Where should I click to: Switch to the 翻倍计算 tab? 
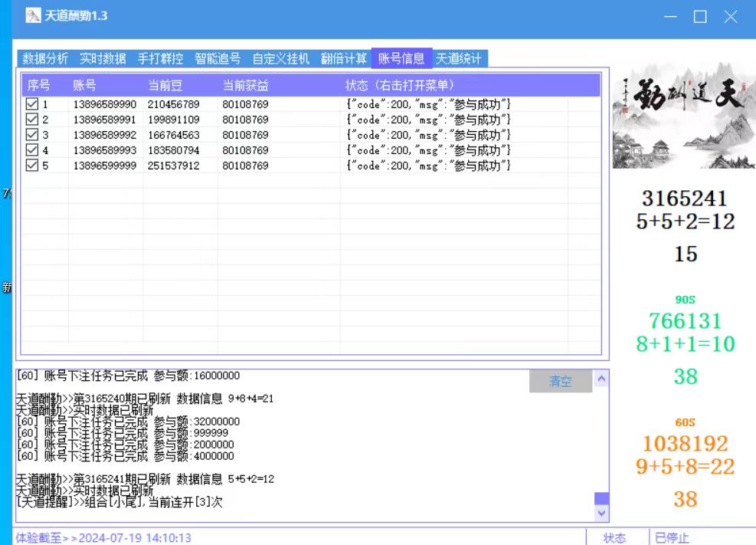pos(344,59)
